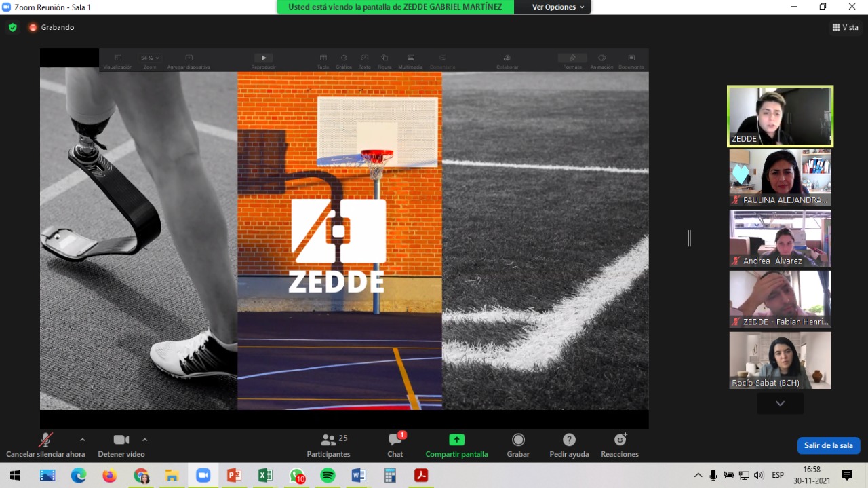Open Excel from the taskbar
This screenshot has width=868, height=488.
pos(265,475)
